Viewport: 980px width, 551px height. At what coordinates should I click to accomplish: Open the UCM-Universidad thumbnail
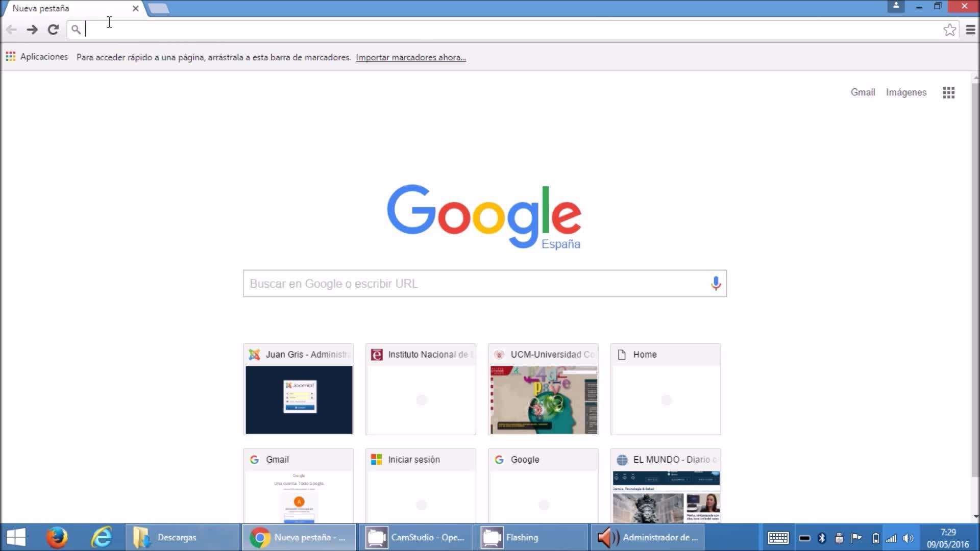(x=543, y=399)
